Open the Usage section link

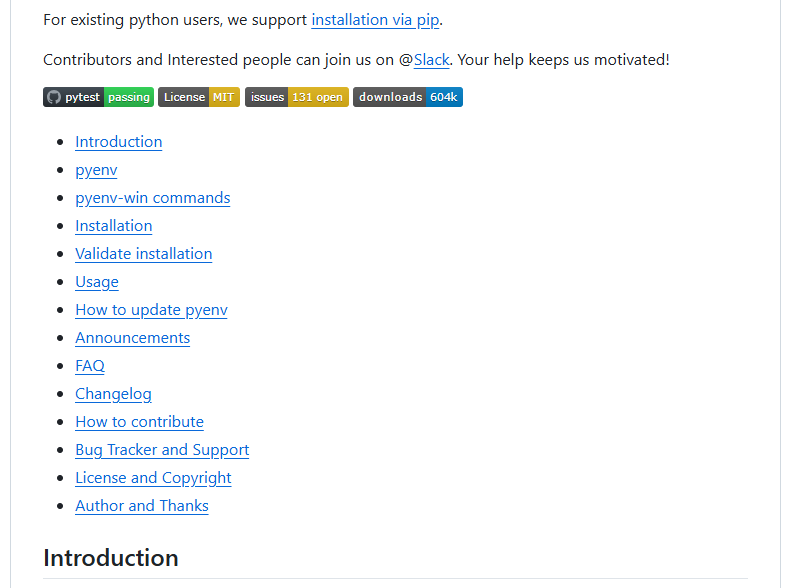point(97,282)
